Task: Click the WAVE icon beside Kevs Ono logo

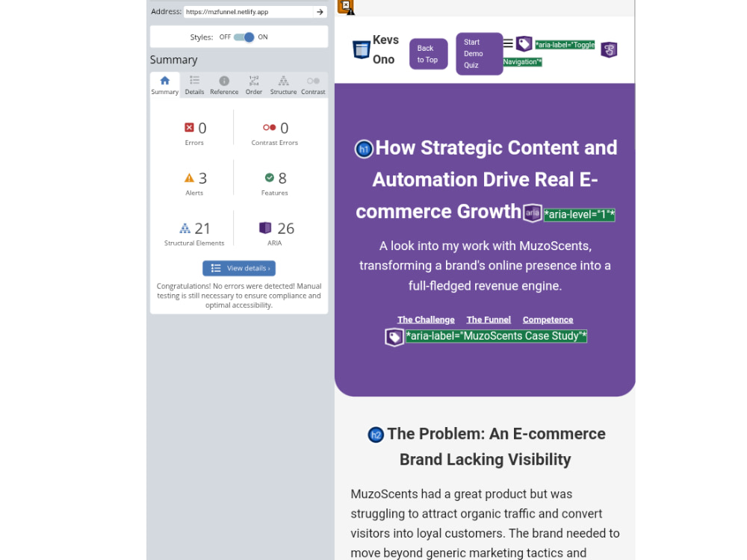Action: coord(361,49)
